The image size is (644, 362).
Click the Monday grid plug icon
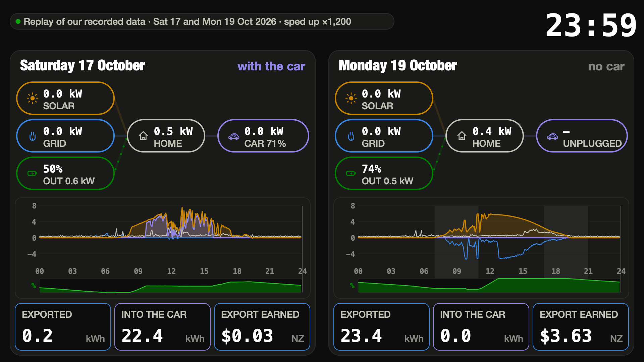(351, 136)
